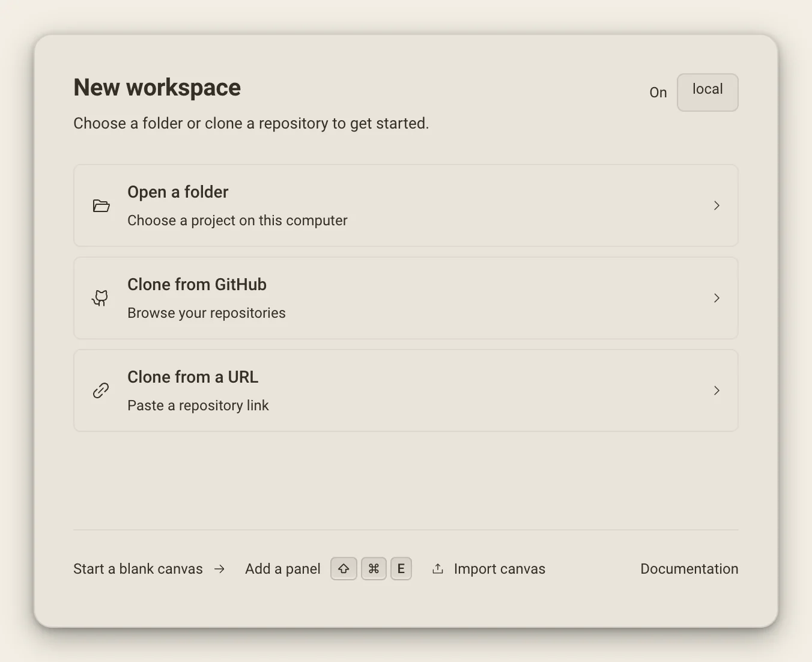812x662 pixels.
Task: Start a blank canvas
Action: [x=138, y=569]
